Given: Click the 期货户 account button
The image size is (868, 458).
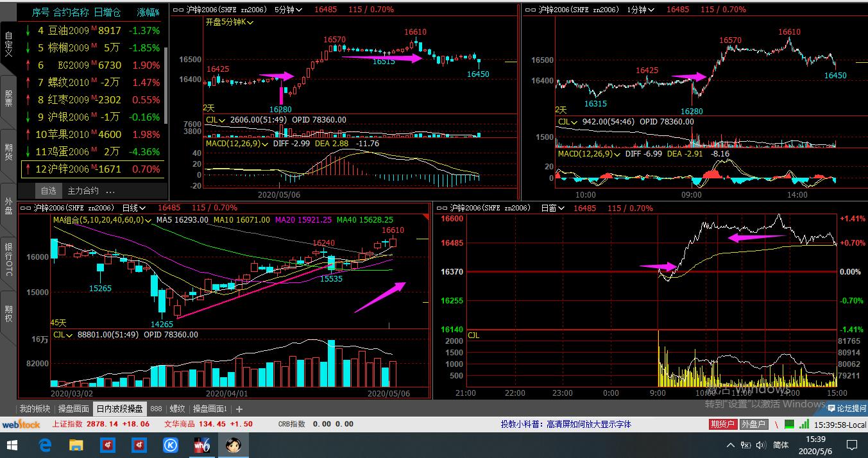Looking at the screenshot, I should point(722,424).
